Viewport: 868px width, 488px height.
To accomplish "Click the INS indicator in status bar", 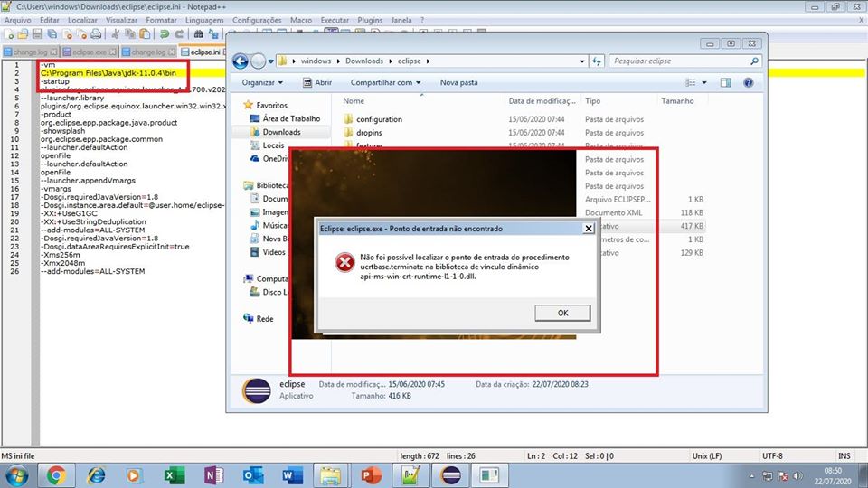I will tap(844, 455).
